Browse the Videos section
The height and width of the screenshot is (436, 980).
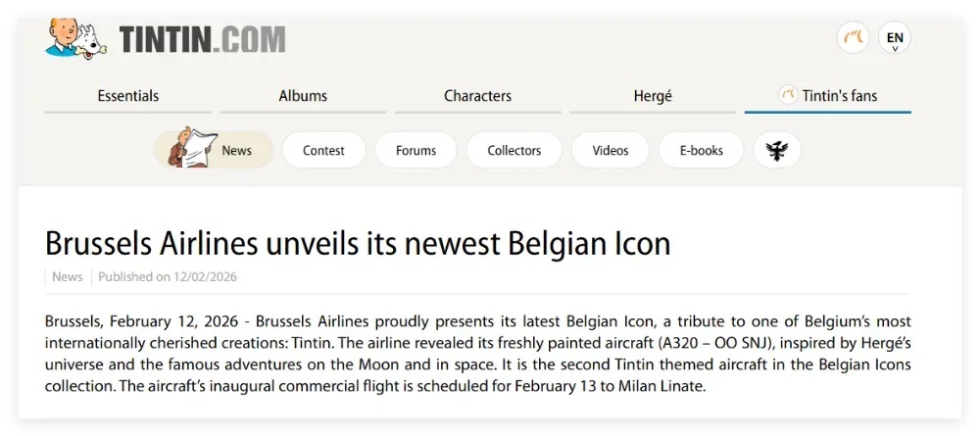point(611,150)
